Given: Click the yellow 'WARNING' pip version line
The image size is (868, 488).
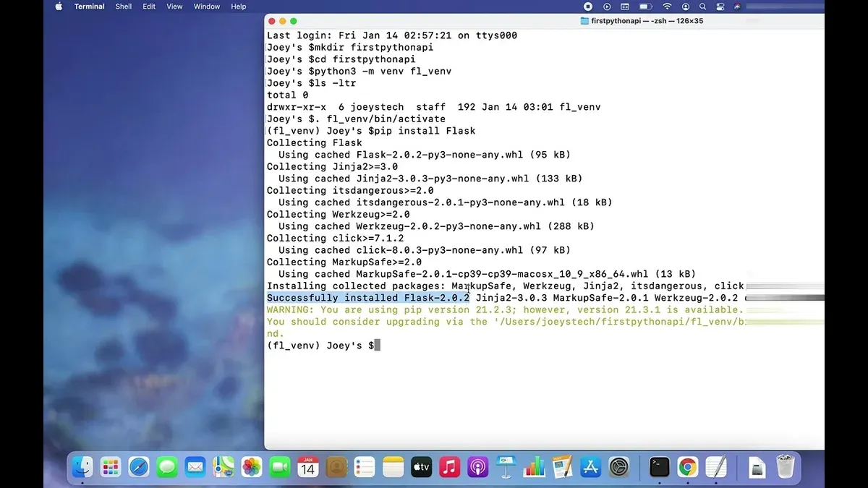Looking at the screenshot, I should point(505,309).
